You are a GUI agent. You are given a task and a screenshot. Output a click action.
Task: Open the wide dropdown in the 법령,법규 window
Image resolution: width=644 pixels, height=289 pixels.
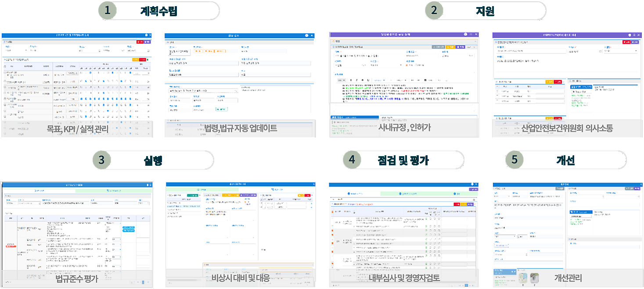click(x=202, y=90)
